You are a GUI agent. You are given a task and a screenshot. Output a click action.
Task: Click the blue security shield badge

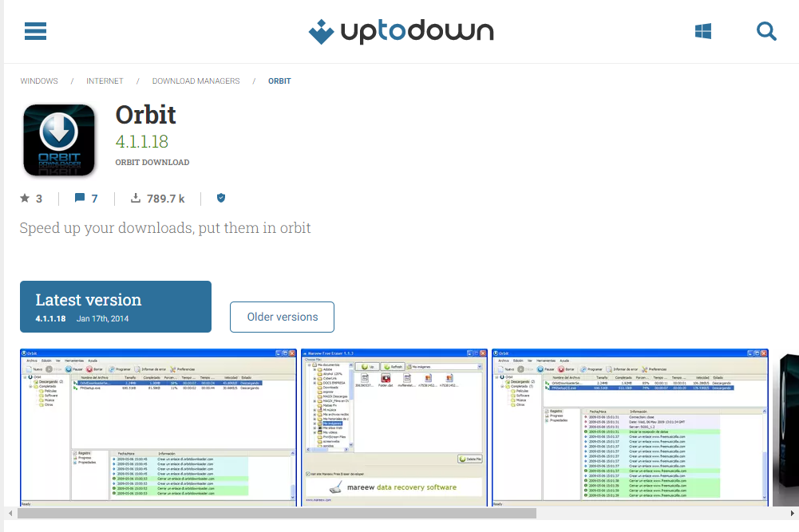220,198
